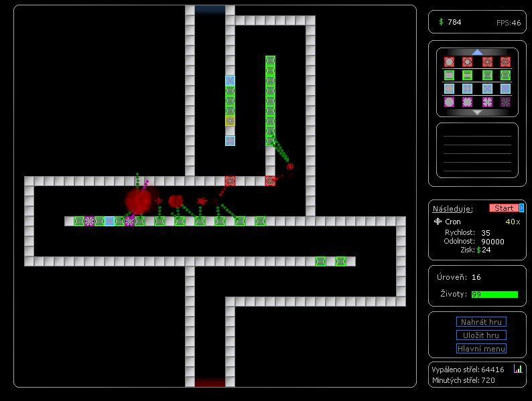
Task: Click Uložit hru to save game
Action: point(481,335)
